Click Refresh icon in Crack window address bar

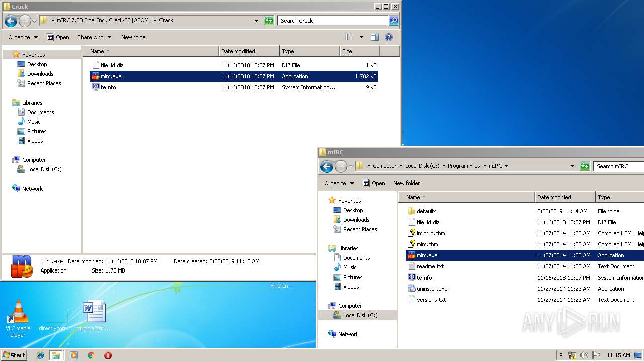pyautogui.click(x=269, y=21)
